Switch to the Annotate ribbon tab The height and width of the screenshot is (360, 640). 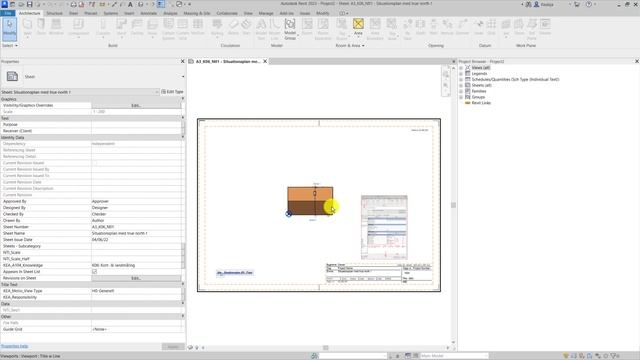click(x=149, y=13)
